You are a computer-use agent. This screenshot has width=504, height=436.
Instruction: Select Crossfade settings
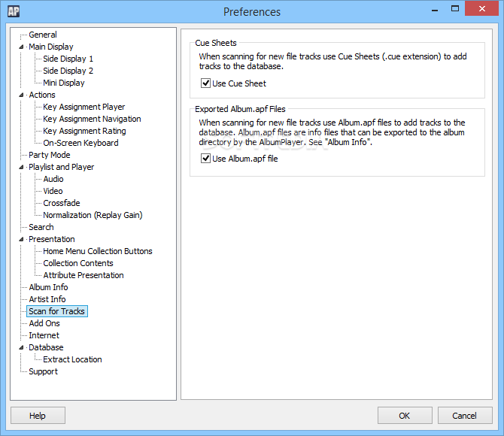pyautogui.click(x=62, y=203)
